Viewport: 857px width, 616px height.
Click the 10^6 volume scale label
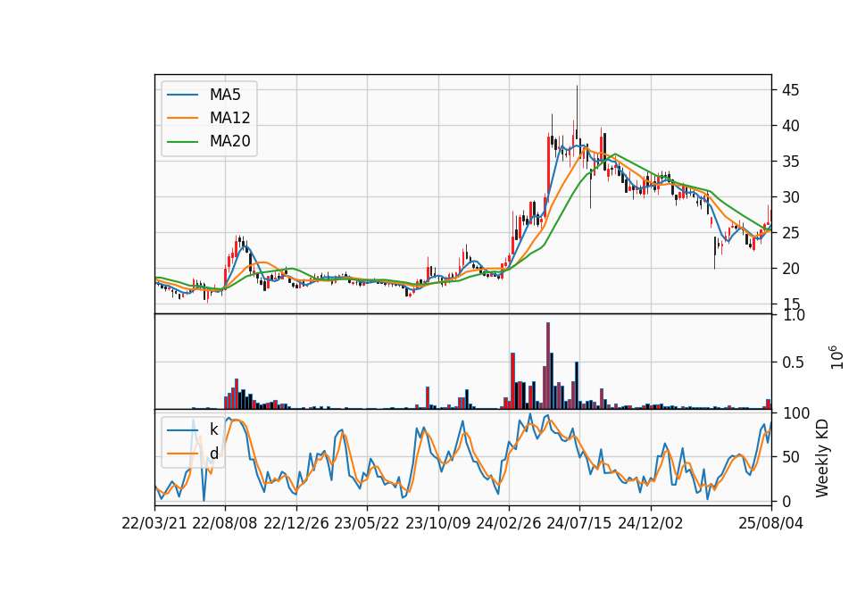tap(836, 357)
